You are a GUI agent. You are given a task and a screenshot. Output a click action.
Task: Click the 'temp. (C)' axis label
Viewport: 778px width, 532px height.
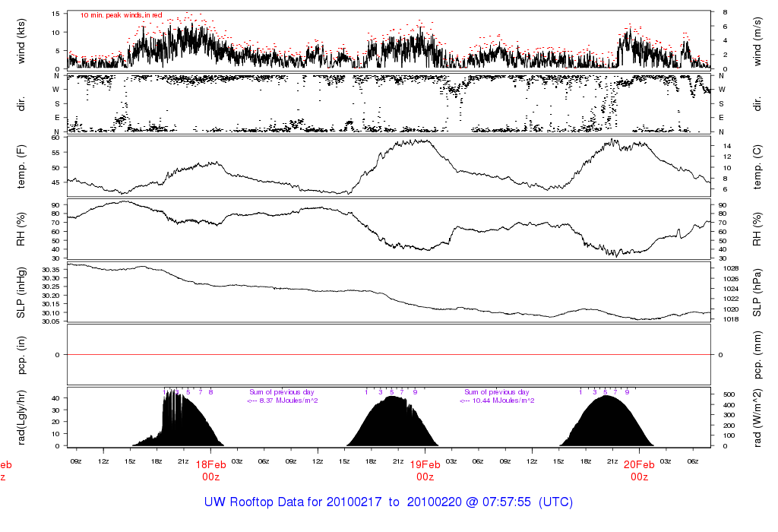(x=758, y=166)
